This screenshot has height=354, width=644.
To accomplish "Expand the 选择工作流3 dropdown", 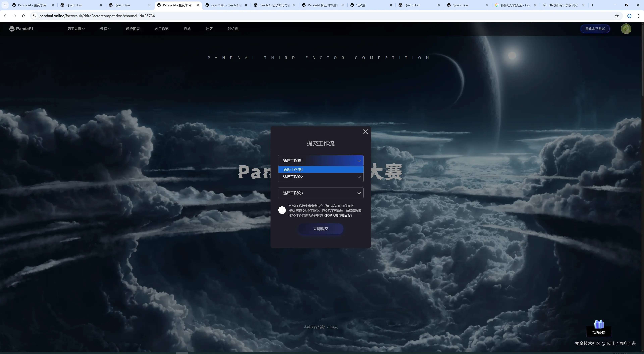I will 320,193.
